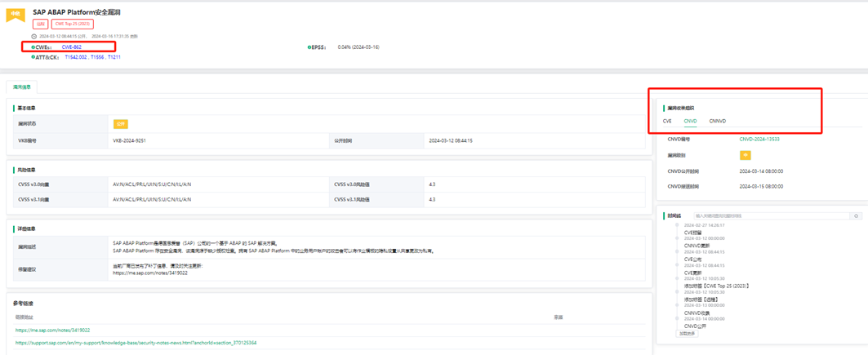Click the green info dot next to EPSS
Viewport: 868px width, 355px height.
[x=309, y=47]
